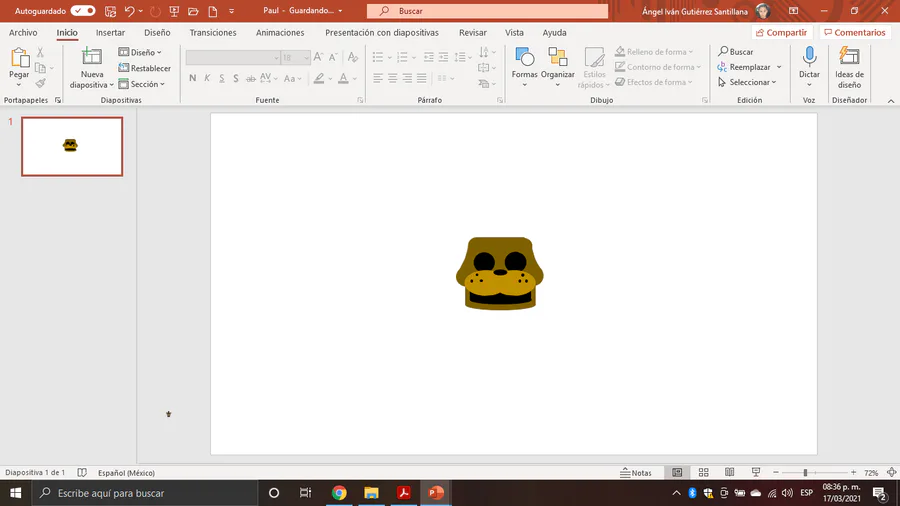The width and height of the screenshot is (900, 506).
Task: Expand the Sección dropdown
Action: [x=144, y=84]
